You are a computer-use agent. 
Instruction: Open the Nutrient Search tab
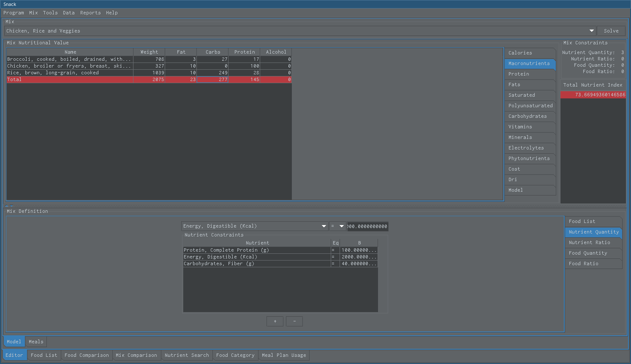coord(187,355)
